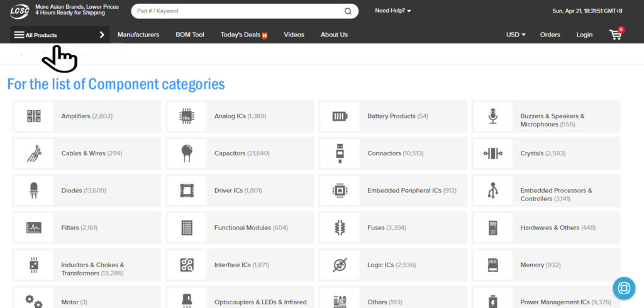Click the Embedded Peripheral ICs icon
This screenshot has height=308, width=644.
pyautogui.click(x=340, y=190)
